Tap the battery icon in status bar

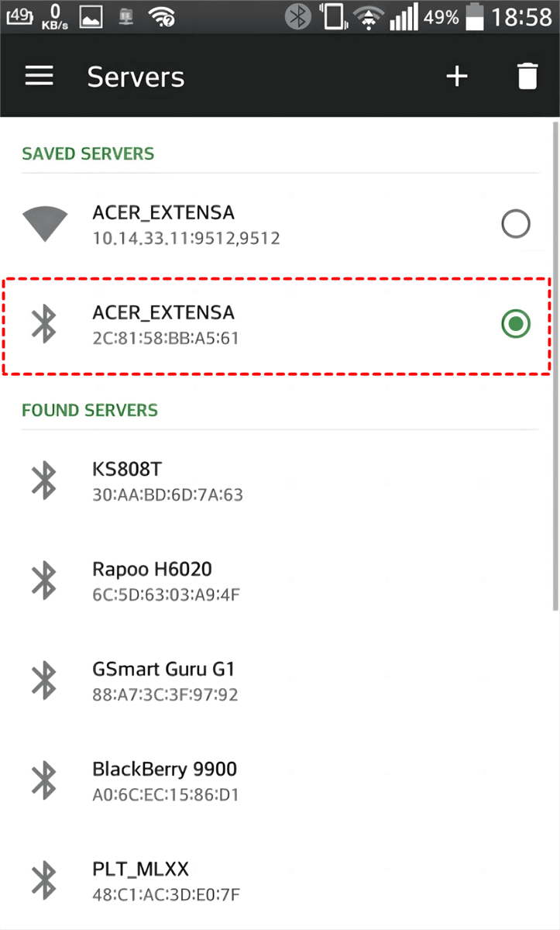pyautogui.click(x=475, y=16)
